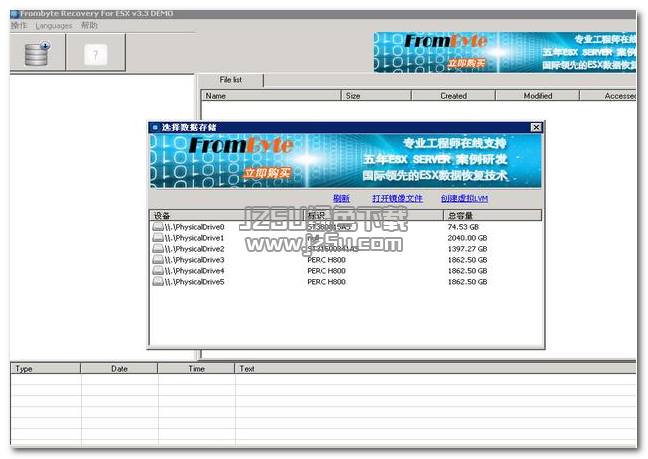Click the 74.53 GB capacity value
This screenshot has height=459, width=648.
point(463,227)
